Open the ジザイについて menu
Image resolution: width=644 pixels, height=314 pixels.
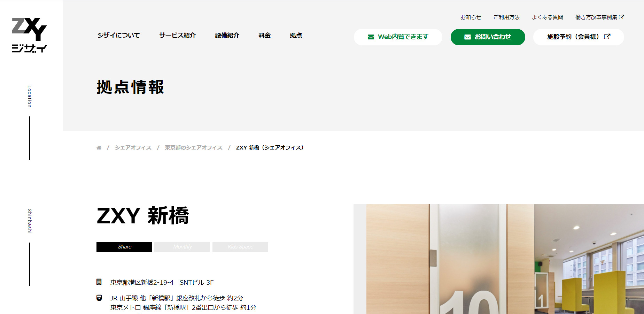[118, 35]
